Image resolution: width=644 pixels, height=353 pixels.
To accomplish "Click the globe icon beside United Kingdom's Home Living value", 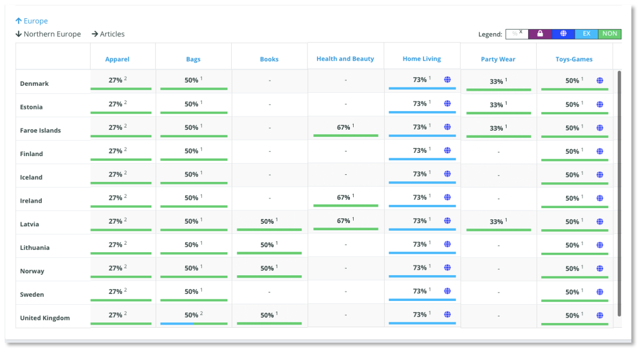I will click(x=448, y=314).
